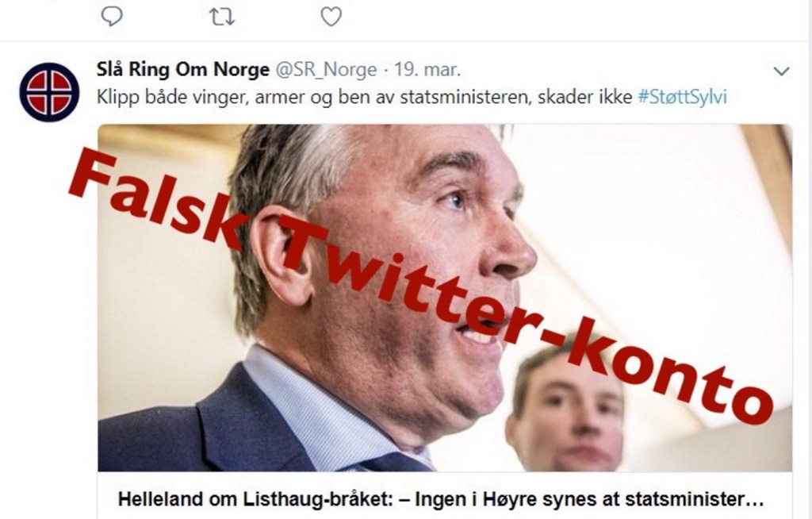812x519 pixels.
Task: Open the Helleland om Listhaug-bråket headline
Action: [441, 499]
